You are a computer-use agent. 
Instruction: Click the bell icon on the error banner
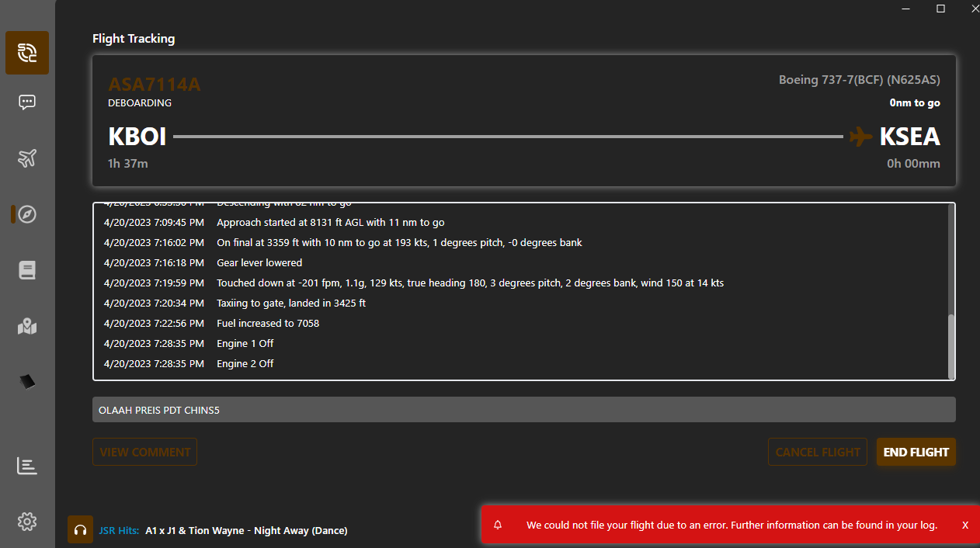tap(497, 525)
